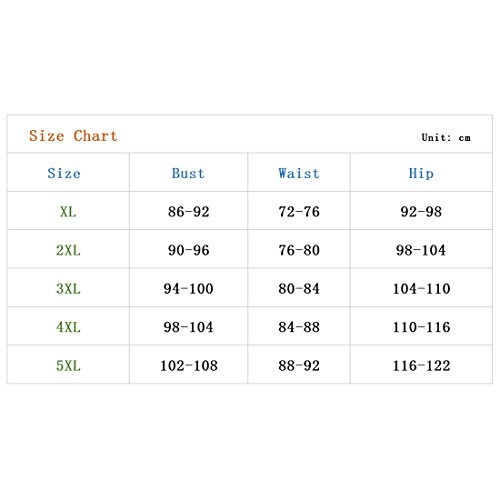The image size is (500, 500).
Task: Select the XL bust value 86-92
Action: 189,212
